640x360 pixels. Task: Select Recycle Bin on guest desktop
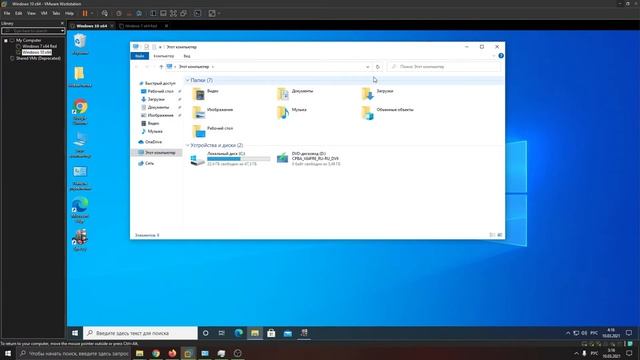pos(80,44)
